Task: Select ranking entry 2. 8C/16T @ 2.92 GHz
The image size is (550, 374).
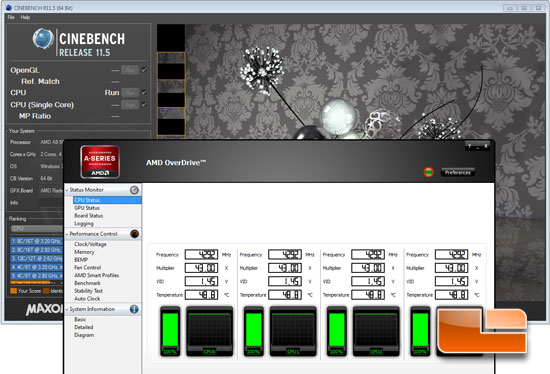Action: [x=36, y=250]
